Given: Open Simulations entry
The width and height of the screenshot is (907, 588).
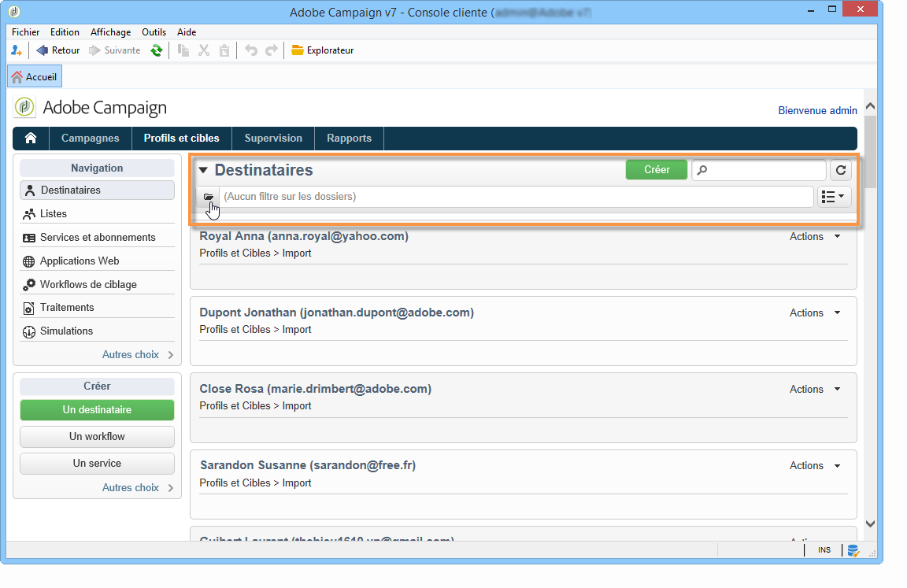Looking at the screenshot, I should 97,331.
